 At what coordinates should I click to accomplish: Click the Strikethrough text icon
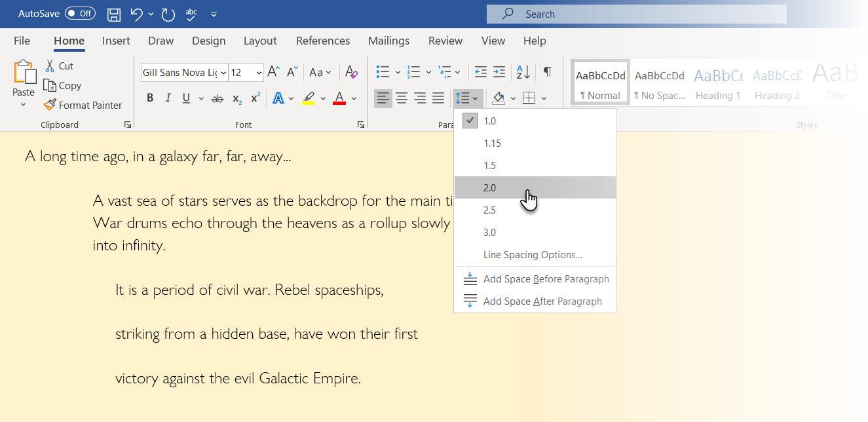tap(217, 98)
